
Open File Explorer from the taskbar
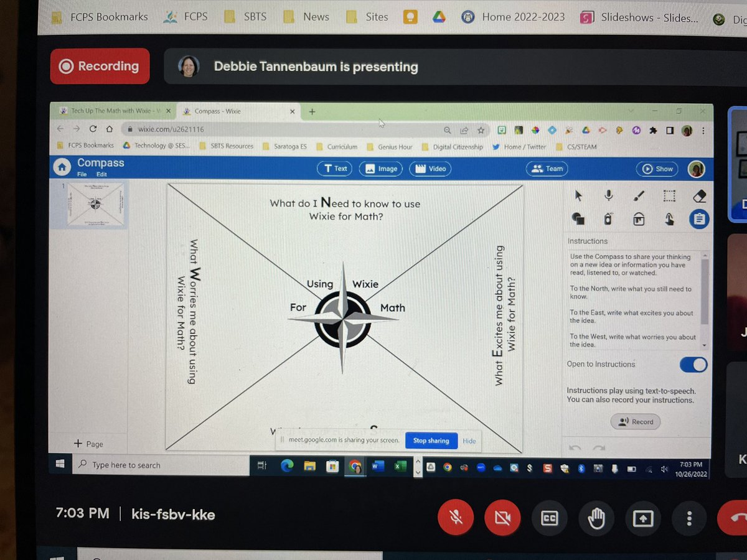coord(310,465)
